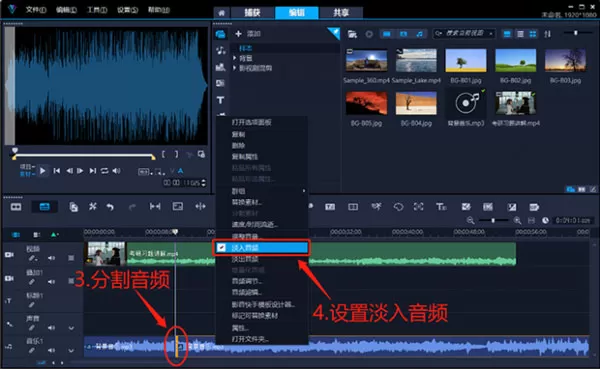Click the preview timecode stepper arrows
Viewport: 600px width, 369px height.
coord(204,183)
